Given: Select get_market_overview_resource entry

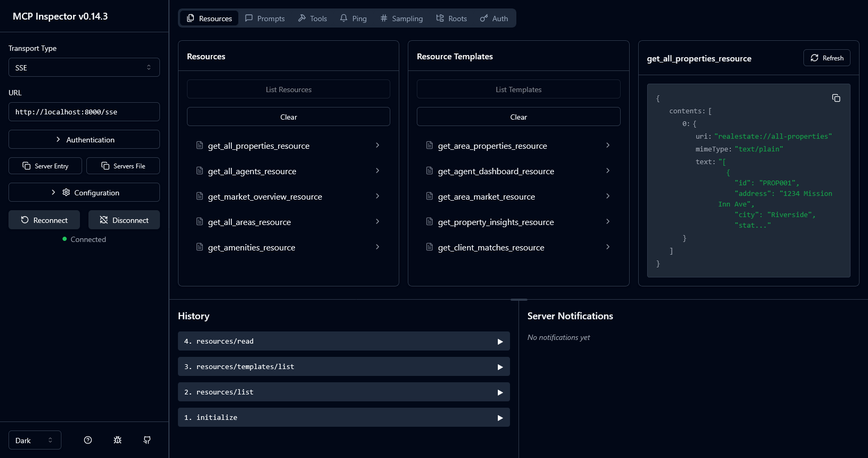Looking at the screenshot, I should 289,196.
